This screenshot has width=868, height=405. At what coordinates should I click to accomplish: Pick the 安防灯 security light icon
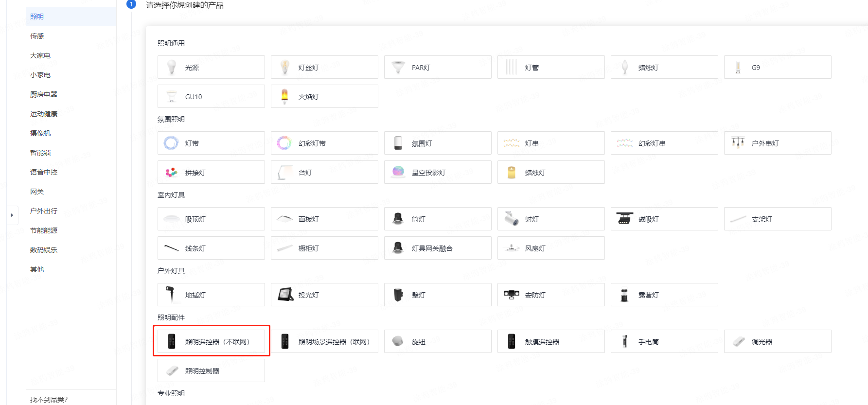coord(511,294)
